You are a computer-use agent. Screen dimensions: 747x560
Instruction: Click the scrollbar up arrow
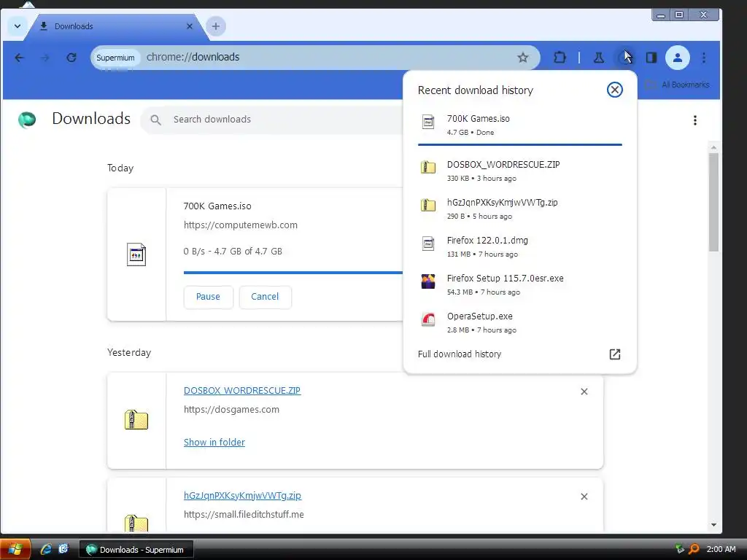713,147
